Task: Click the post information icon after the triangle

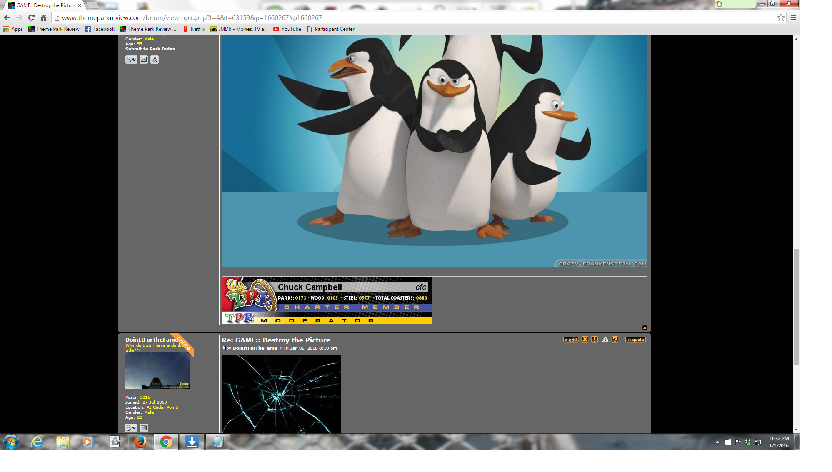Action: pyautogui.click(x=615, y=339)
